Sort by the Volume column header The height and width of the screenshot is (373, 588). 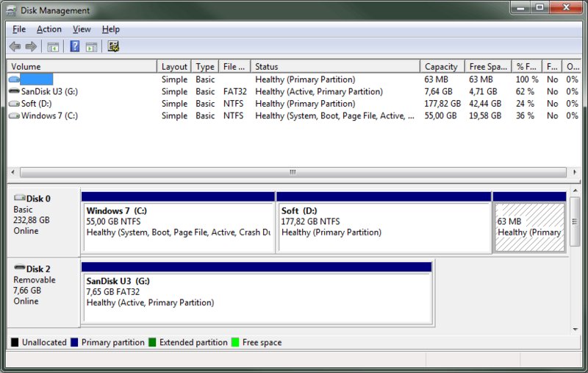(81, 66)
